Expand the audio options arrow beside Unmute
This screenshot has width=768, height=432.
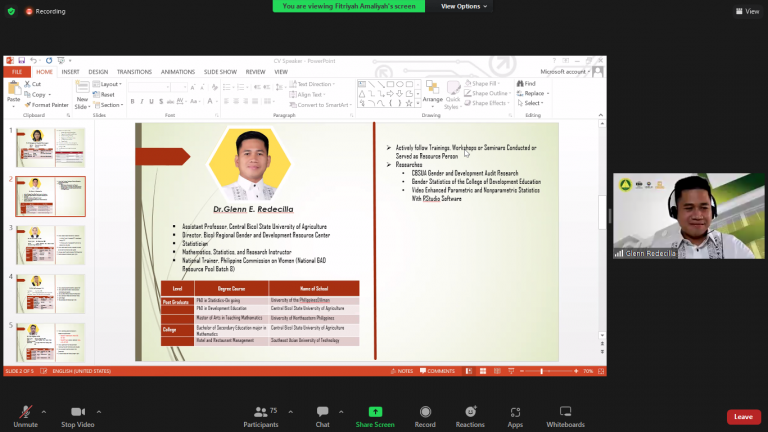point(44,410)
